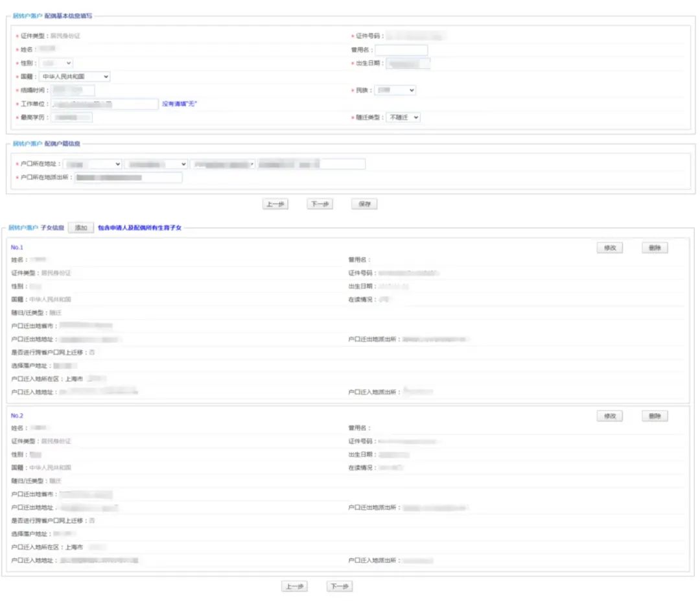700x601 pixels.
Task: Open the first 户口所在地址 province dropdown
Action: 93,164
